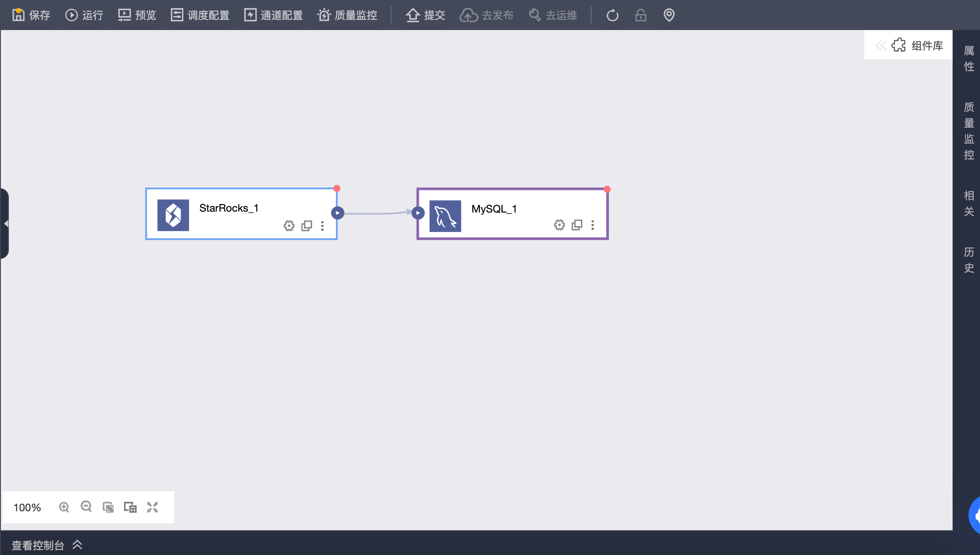Click fit-to-screen fullscreen icon
This screenshot has width=980, height=555.
pos(152,507)
